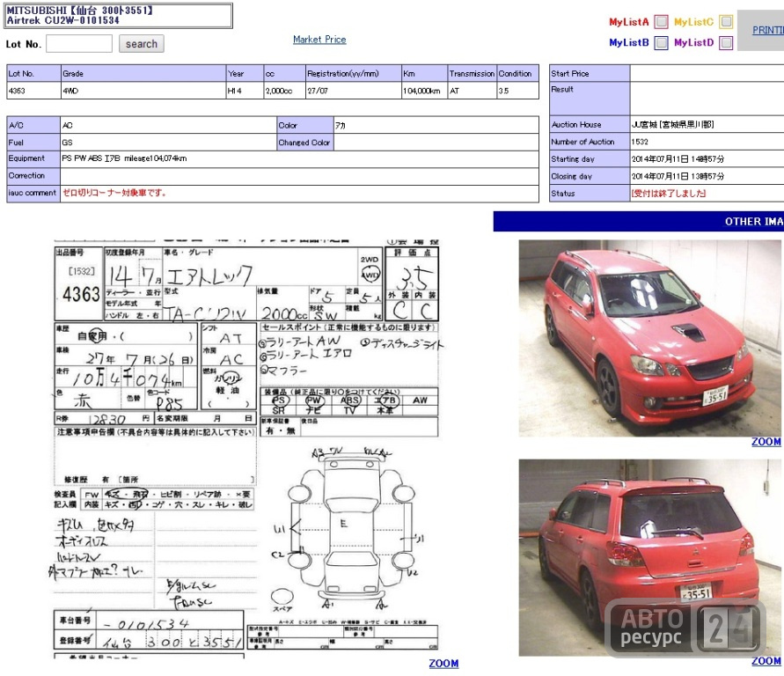The width and height of the screenshot is (784, 676).
Task: Open ZOOM link under rear car photo
Action: [766, 661]
